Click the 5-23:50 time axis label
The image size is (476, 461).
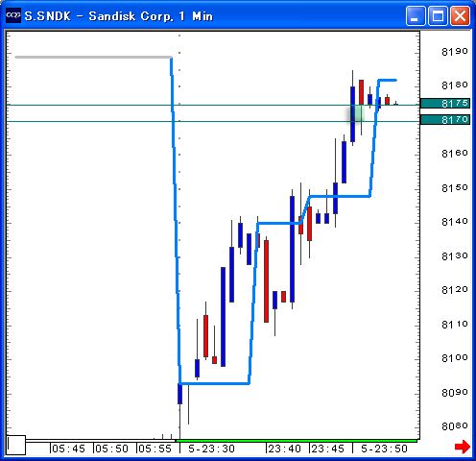point(384,449)
